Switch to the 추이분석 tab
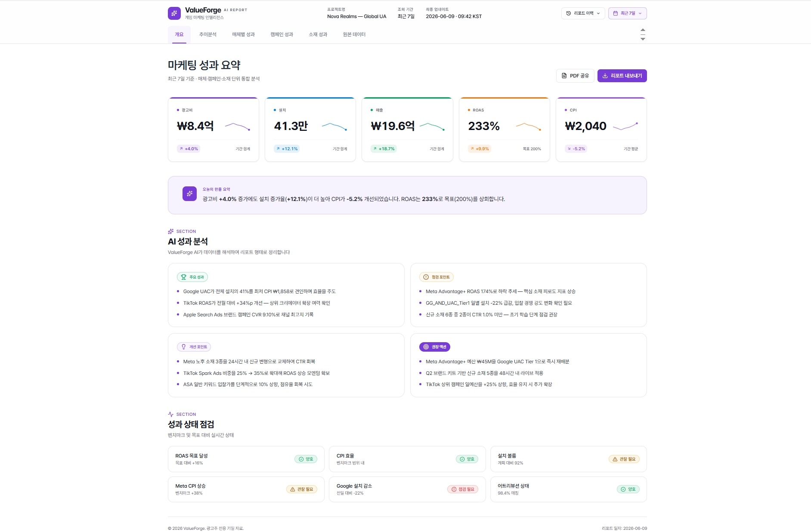 (x=208, y=34)
